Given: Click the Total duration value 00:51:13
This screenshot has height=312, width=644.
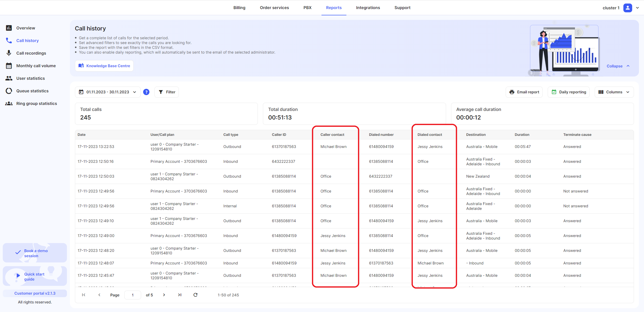Looking at the screenshot, I should (280, 118).
